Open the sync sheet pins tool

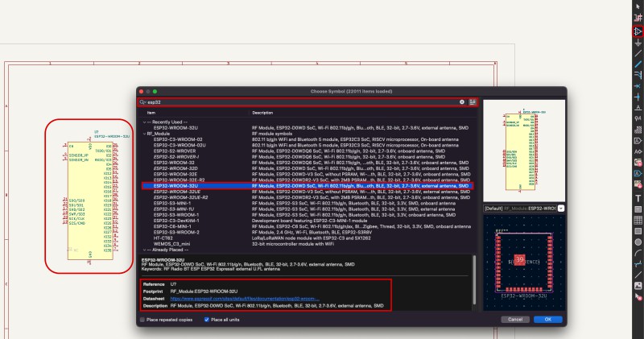(638, 184)
